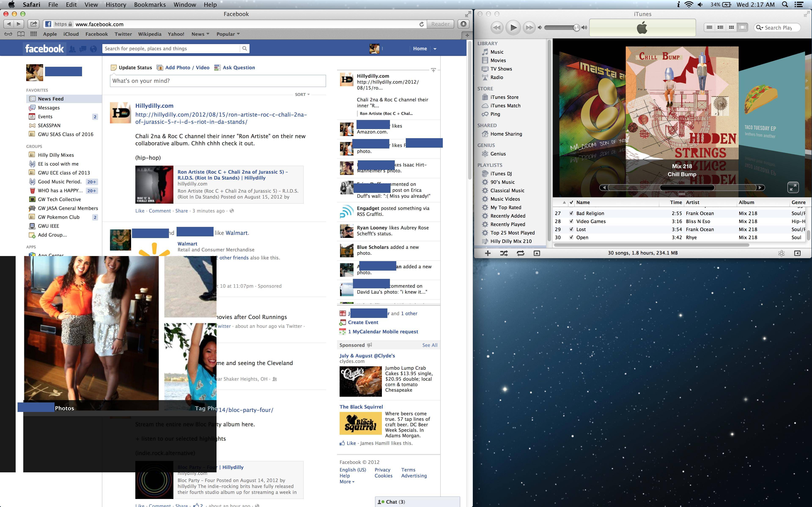Switch iTunes to grid view
This screenshot has height=507, width=812.
point(731,27)
